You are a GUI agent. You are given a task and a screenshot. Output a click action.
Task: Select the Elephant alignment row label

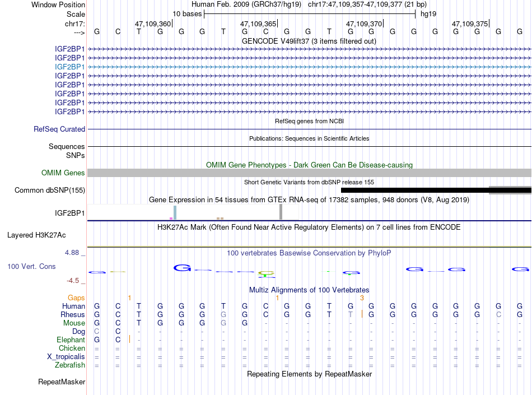point(71,340)
